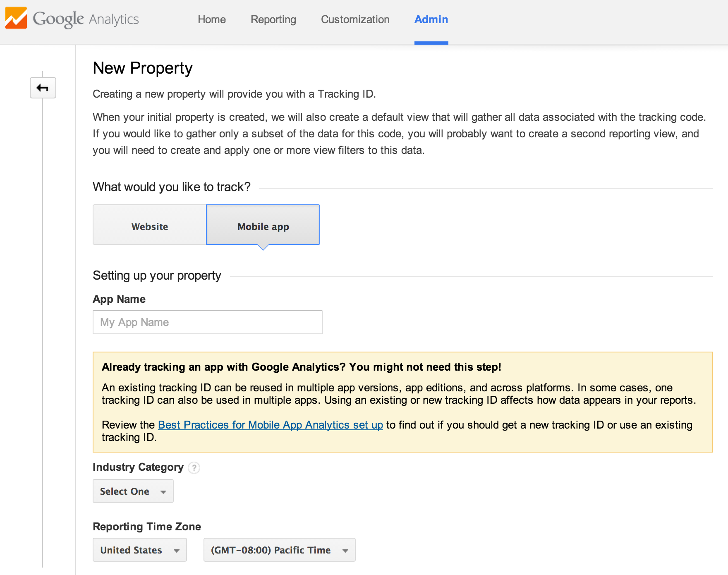Click the Reporting Time Zone label
Viewport: 728px width, 575px height.
tap(147, 527)
